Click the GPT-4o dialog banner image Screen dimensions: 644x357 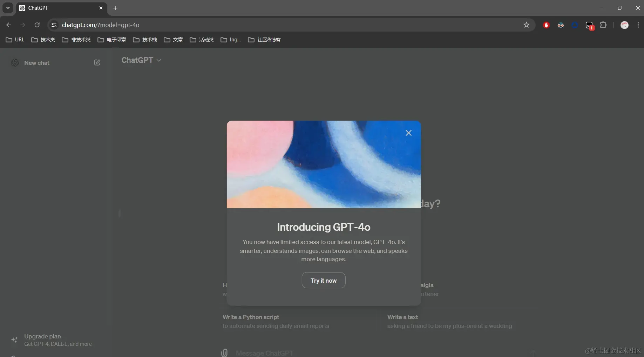tap(324, 164)
